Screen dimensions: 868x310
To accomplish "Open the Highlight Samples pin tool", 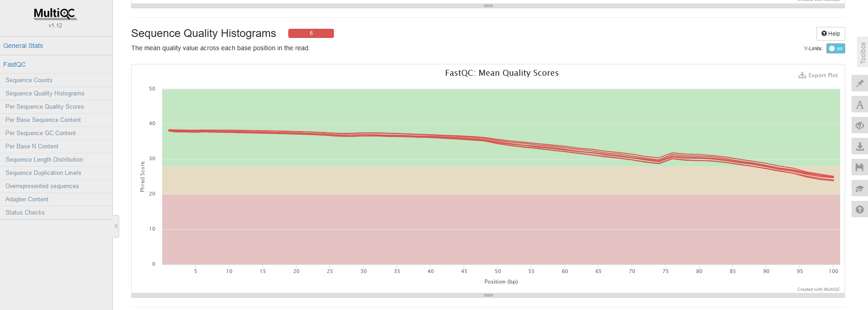I will pos(859,84).
